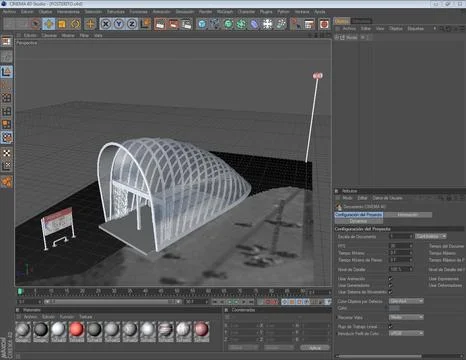Open the white scene environment objects icon
Viewport: 466px width, 360px height.
(268, 24)
